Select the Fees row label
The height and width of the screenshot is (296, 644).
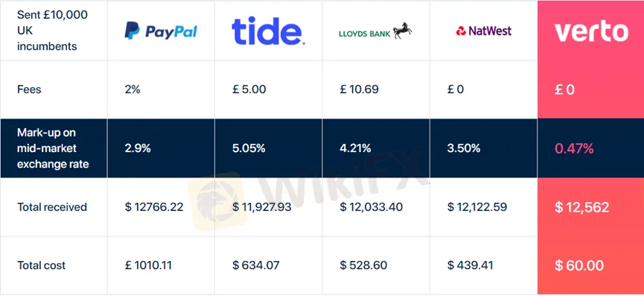click(x=29, y=89)
